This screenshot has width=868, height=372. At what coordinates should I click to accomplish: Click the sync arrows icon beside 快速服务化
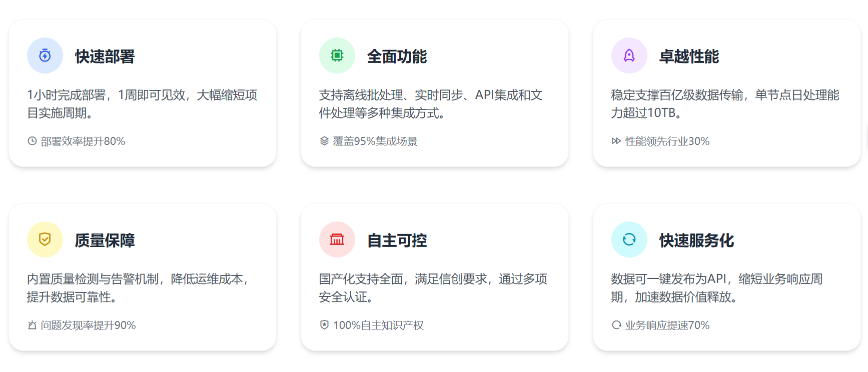click(629, 239)
